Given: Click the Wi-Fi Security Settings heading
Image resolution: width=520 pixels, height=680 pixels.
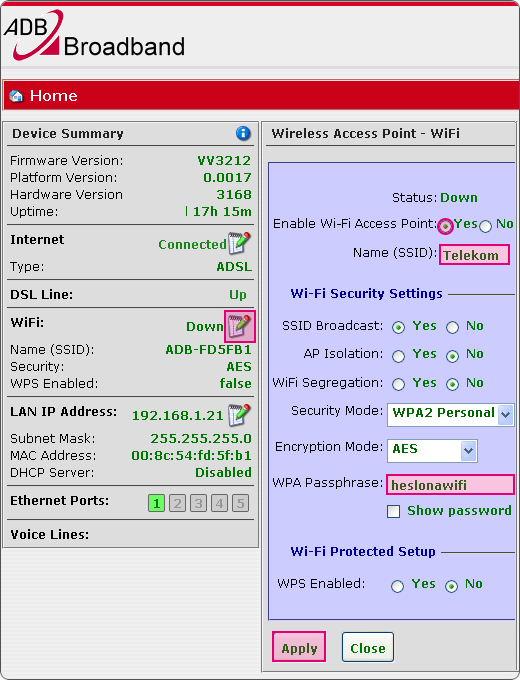Looking at the screenshot, I should [366, 294].
